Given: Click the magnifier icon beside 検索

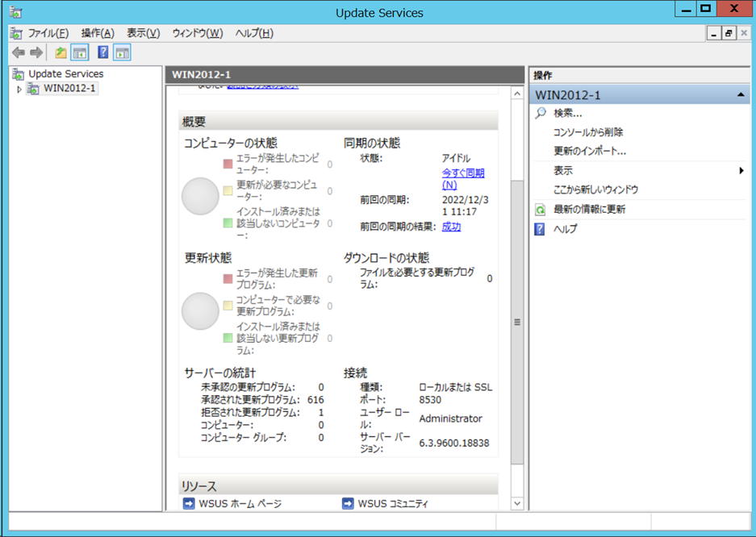Looking at the screenshot, I should pyautogui.click(x=541, y=113).
